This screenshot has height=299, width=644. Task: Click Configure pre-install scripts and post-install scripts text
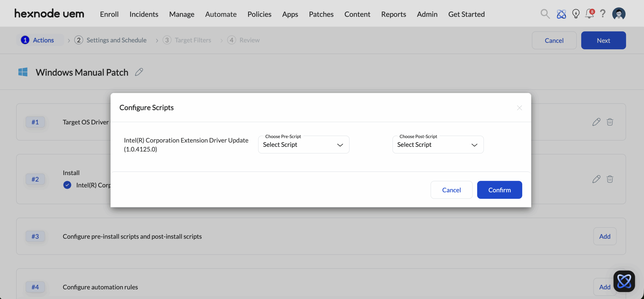[132, 236]
